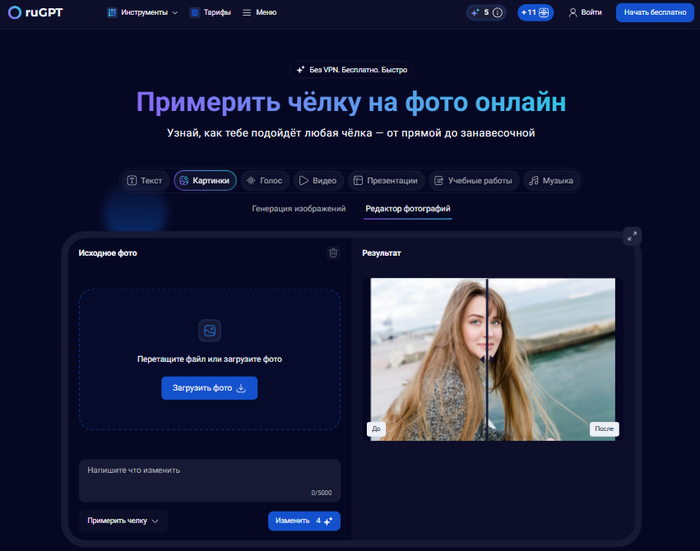
Task: Click the image upload icon in dropzone
Action: pyautogui.click(x=209, y=331)
